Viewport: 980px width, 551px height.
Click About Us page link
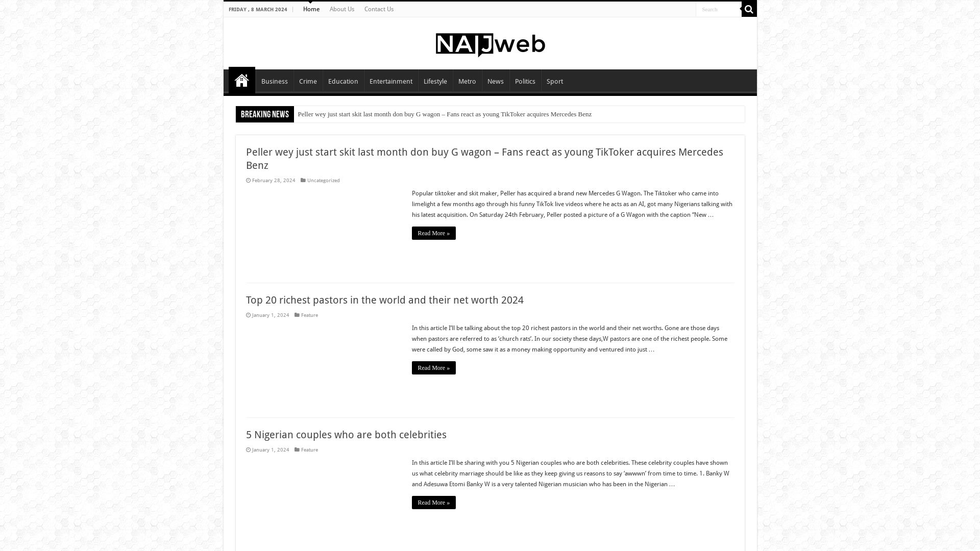pos(342,9)
